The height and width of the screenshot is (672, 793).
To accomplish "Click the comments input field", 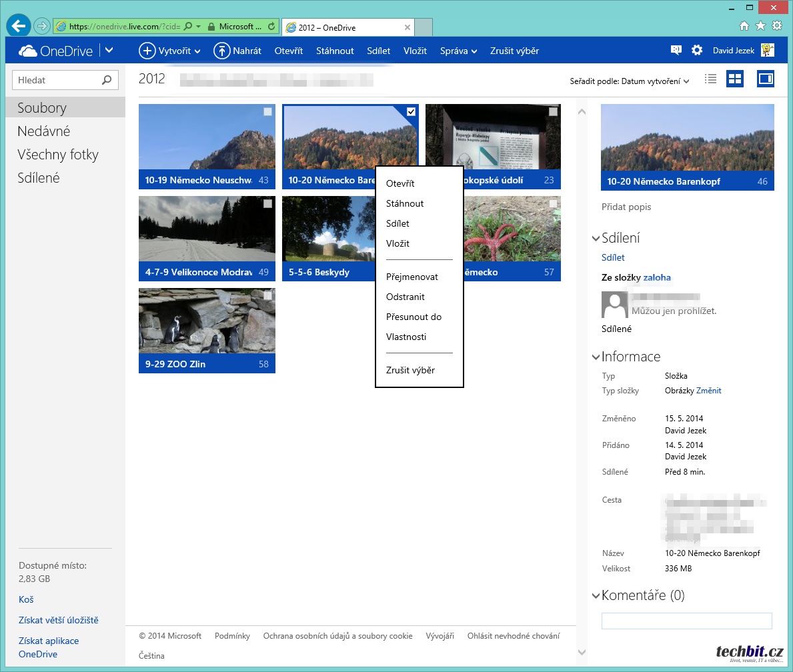I will [686, 621].
